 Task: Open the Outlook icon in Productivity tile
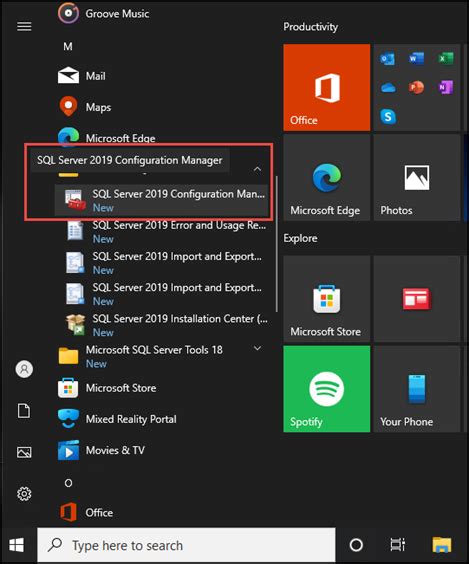[x=388, y=58]
